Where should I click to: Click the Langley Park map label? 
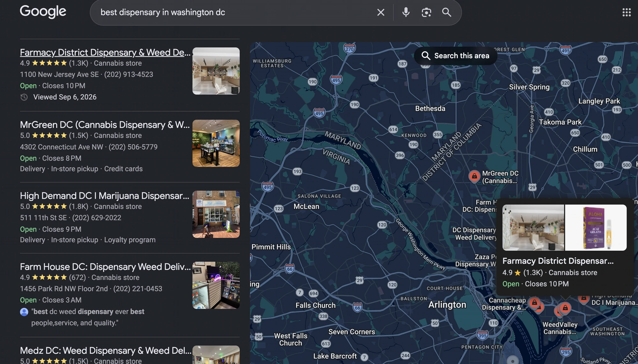[x=599, y=101]
